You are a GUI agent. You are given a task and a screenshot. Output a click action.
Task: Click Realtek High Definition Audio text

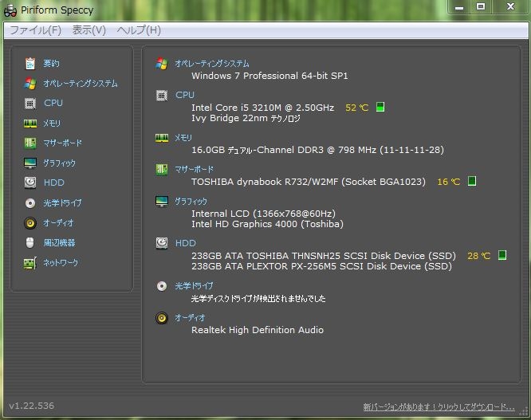(258, 330)
